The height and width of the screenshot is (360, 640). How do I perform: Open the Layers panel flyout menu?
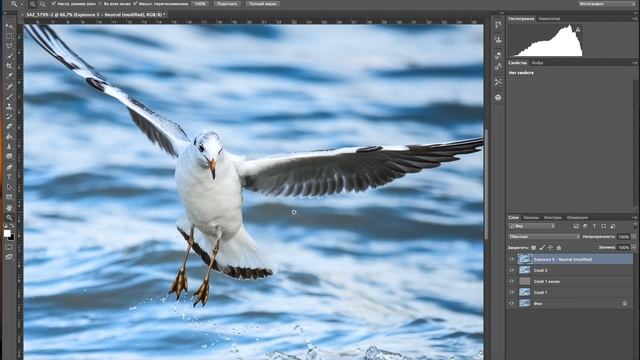[635, 218]
